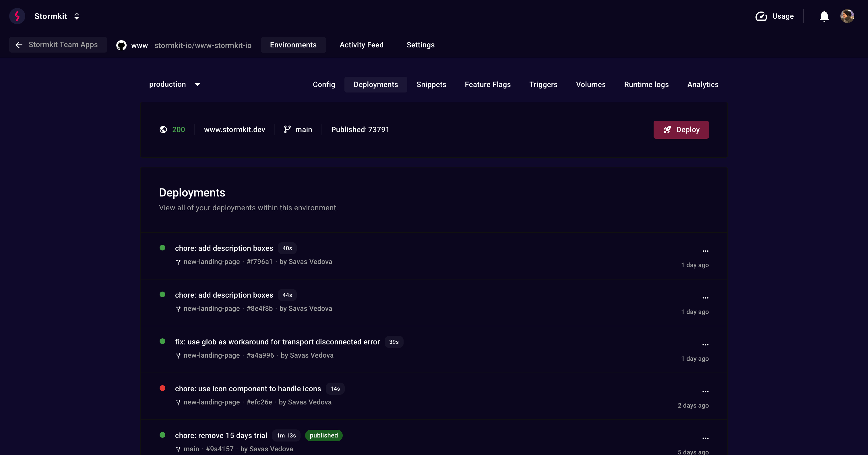This screenshot has height=455, width=868.
Task: Go to Activity Feed
Action: tap(361, 45)
